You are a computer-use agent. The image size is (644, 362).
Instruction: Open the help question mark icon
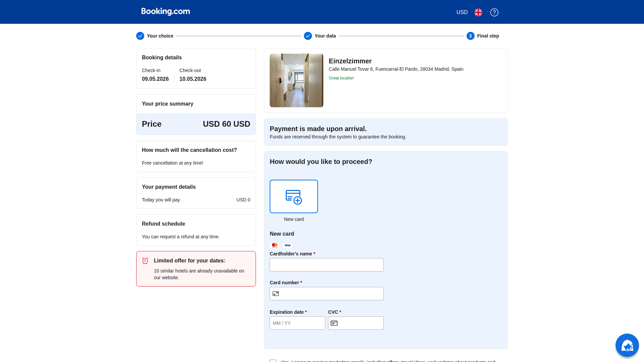tap(494, 12)
